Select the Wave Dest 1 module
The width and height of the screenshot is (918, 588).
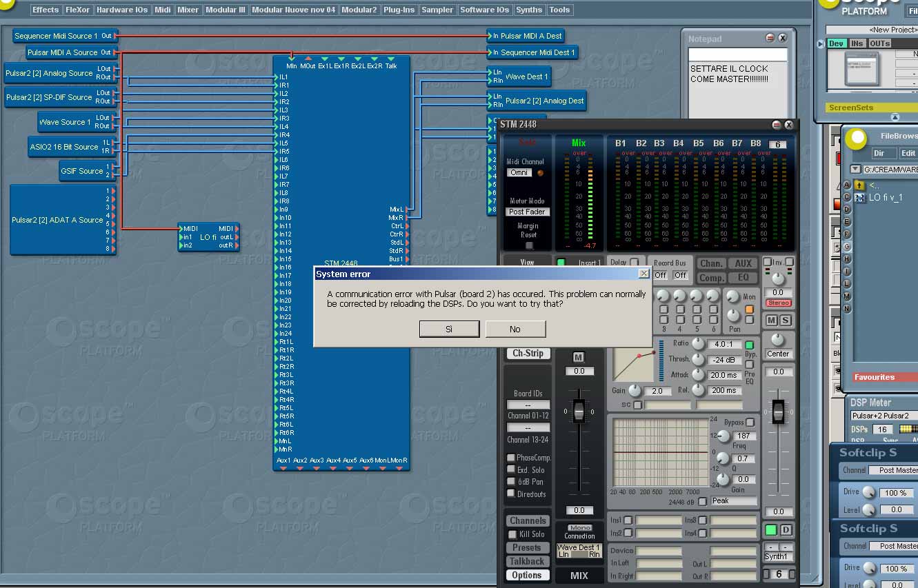520,77
